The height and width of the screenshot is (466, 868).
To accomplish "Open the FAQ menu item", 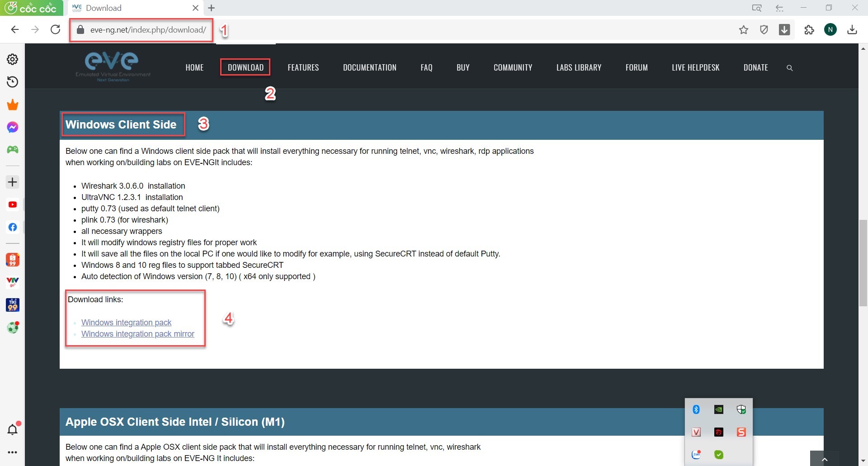I will pyautogui.click(x=426, y=67).
